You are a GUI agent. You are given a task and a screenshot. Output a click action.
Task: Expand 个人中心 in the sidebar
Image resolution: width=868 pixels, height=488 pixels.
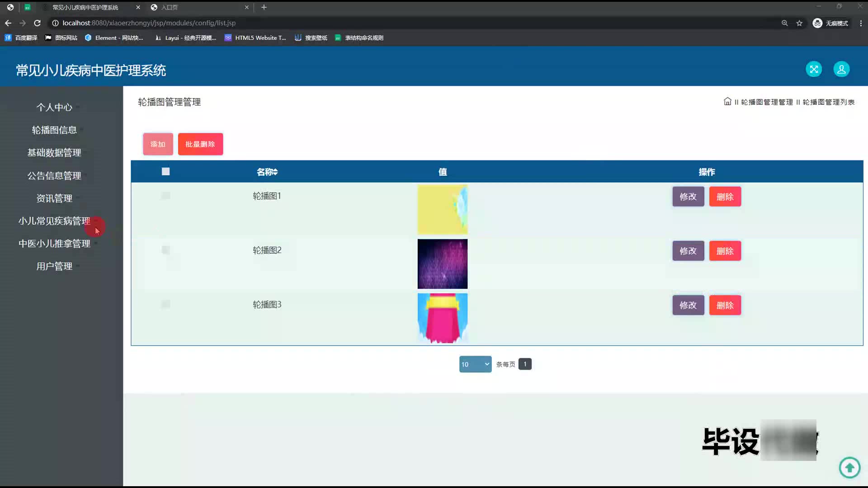coord(54,108)
